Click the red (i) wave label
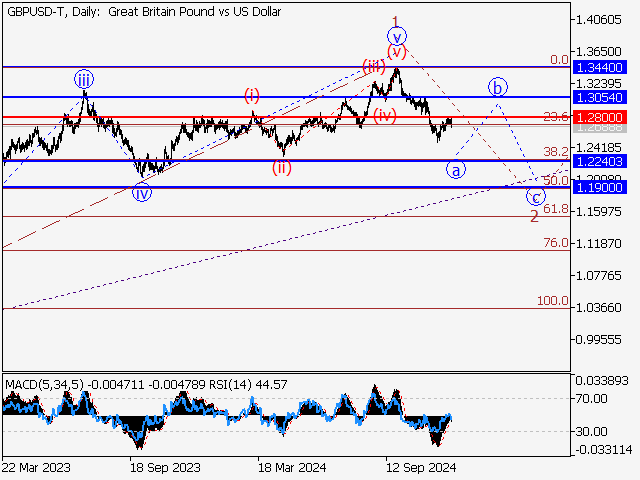 251,95
